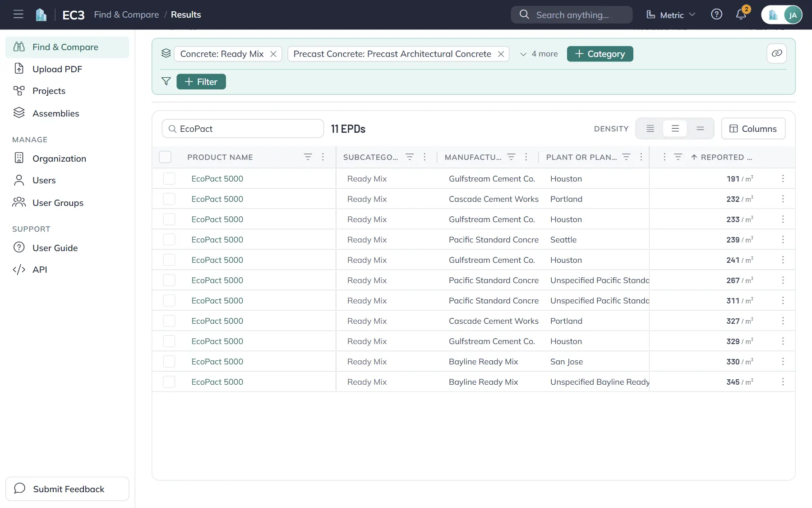
Task: Select compact density option
Action: click(x=650, y=129)
